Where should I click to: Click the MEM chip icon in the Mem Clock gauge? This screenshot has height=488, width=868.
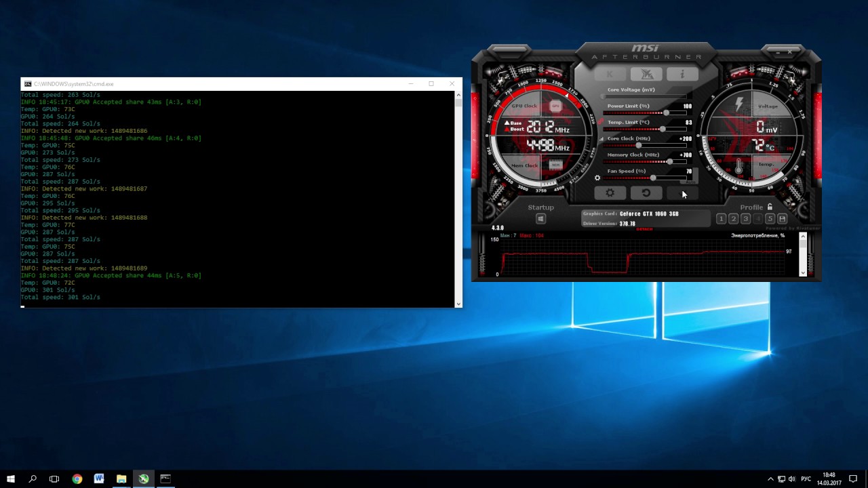point(556,165)
